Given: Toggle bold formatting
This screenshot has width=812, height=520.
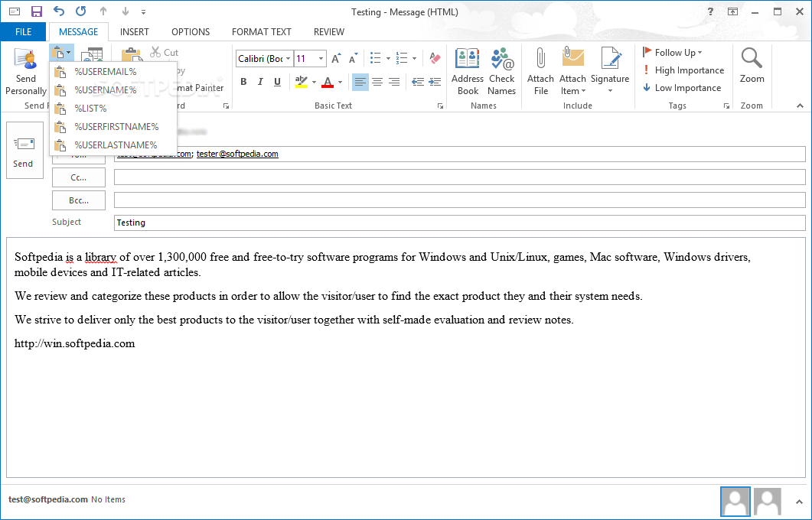Looking at the screenshot, I should coord(243,82).
